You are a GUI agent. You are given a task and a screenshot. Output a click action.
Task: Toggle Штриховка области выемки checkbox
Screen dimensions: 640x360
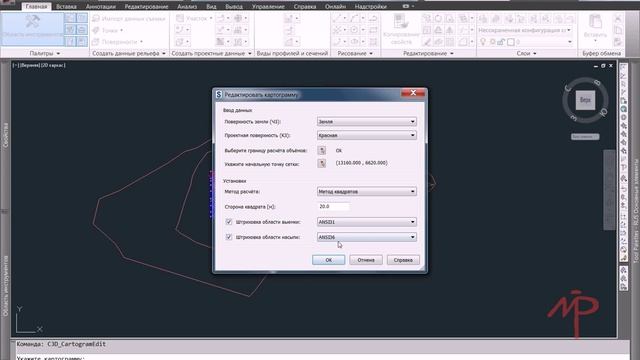tap(229, 222)
